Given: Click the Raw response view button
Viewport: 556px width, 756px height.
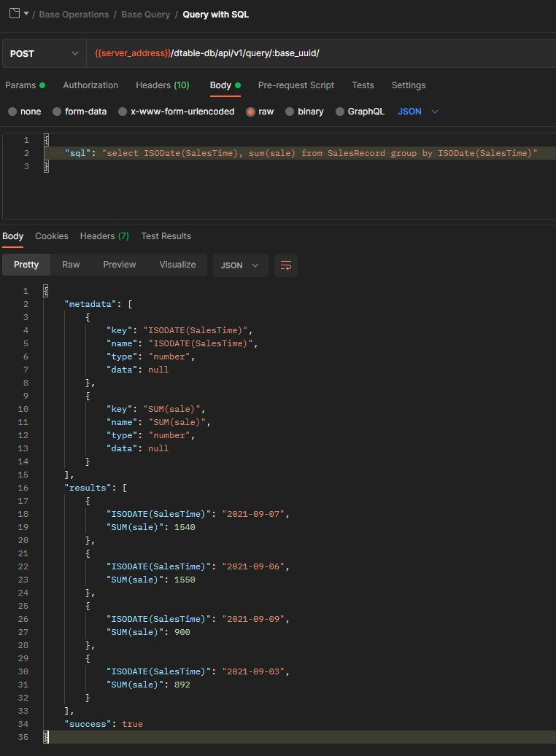Looking at the screenshot, I should (x=71, y=265).
